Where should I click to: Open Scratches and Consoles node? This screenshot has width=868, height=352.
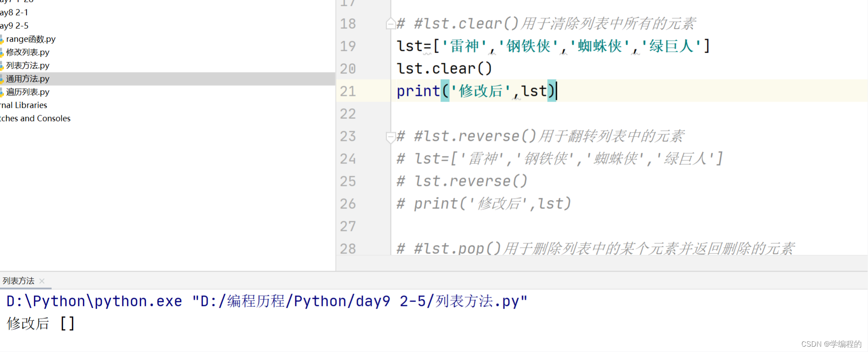35,118
